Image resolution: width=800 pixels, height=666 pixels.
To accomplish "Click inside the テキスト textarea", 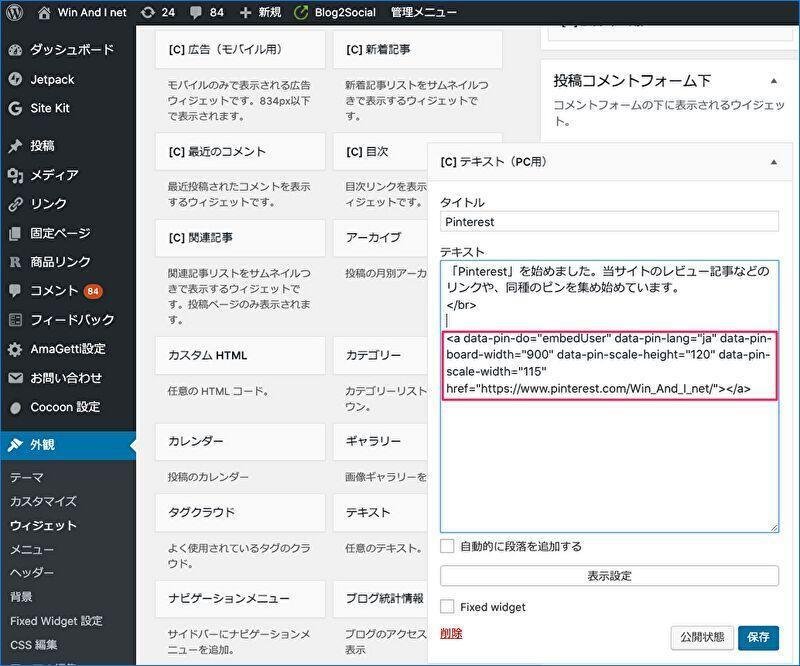I will pos(609,397).
